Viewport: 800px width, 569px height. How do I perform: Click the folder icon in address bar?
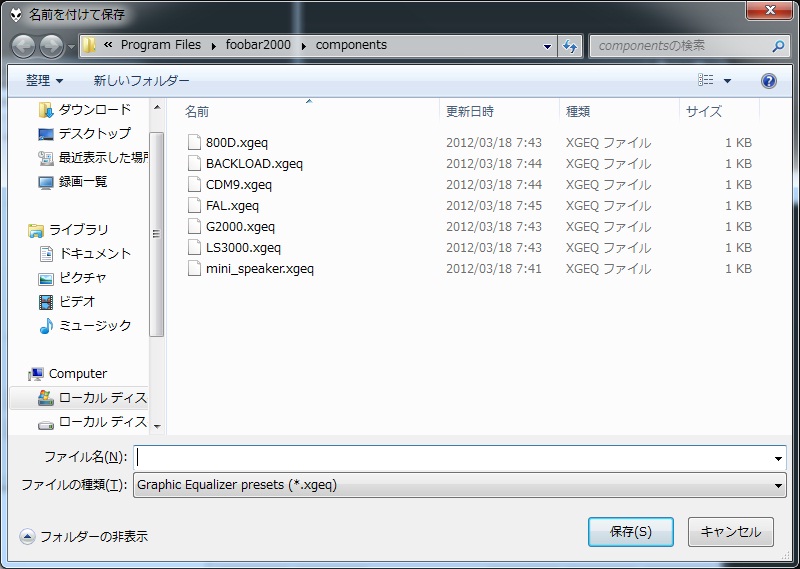(x=89, y=45)
